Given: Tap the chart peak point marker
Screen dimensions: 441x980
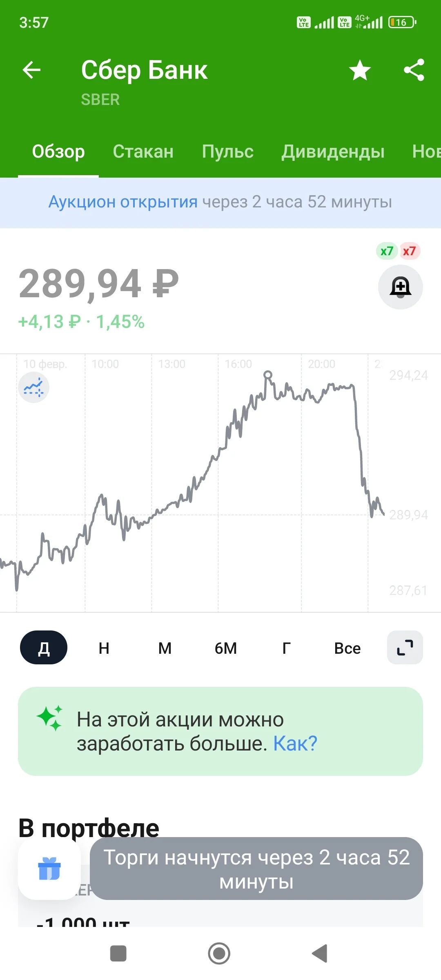Looking at the screenshot, I should [x=268, y=374].
